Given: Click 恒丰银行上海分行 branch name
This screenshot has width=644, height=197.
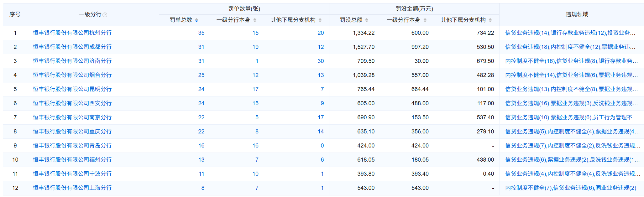Looking at the screenshot, I should coord(72,188).
